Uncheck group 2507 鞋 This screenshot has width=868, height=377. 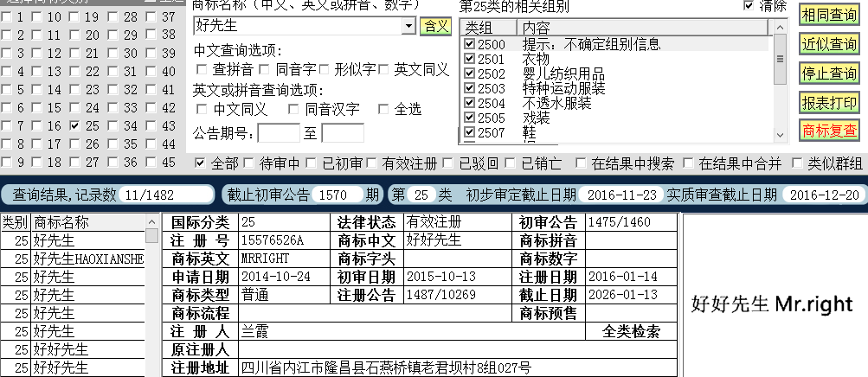[x=469, y=132]
